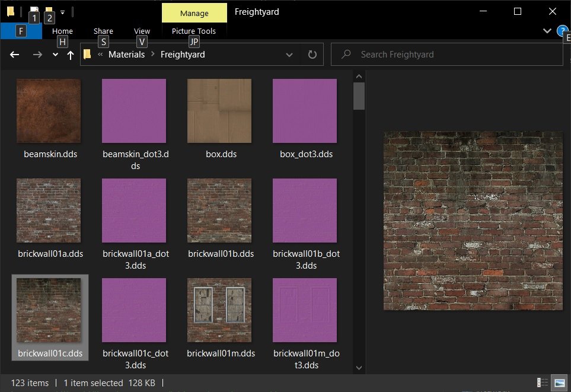Switch to details list view
Screen dimensions: 571x392
tap(543, 383)
